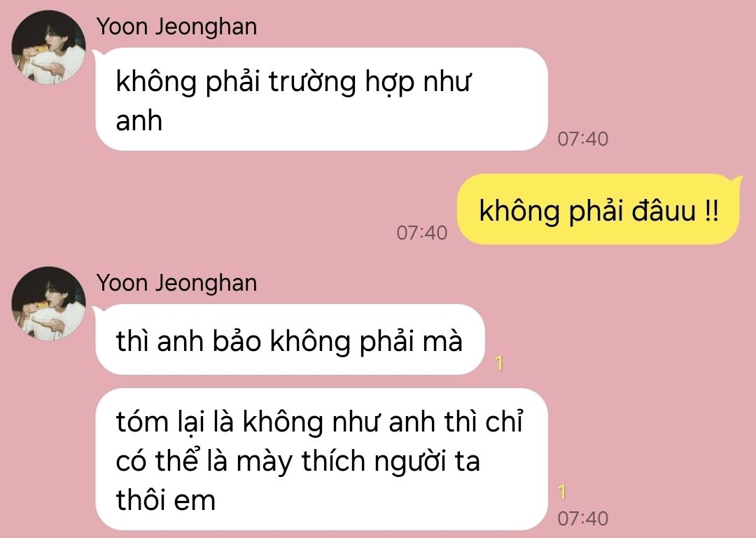Tap the avatar beside 'thì anh bảo không phải mà'
Image resolution: width=756 pixels, height=538 pixels.
[x=48, y=304]
